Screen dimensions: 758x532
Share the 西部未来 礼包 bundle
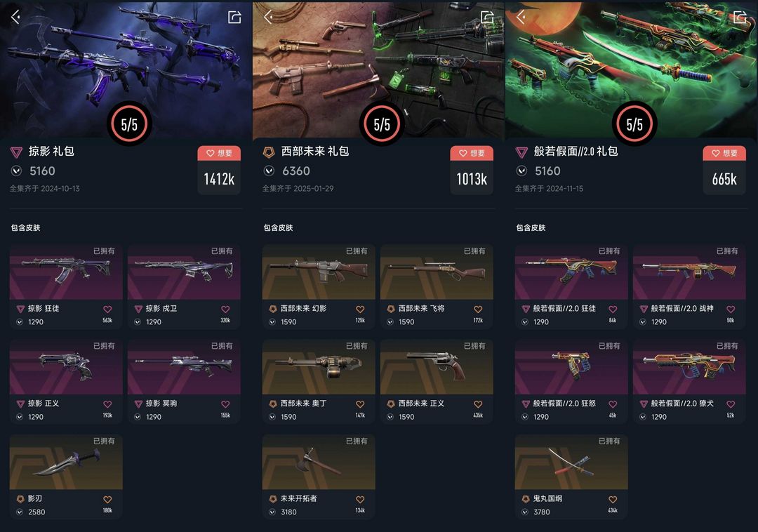(x=487, y=18)
